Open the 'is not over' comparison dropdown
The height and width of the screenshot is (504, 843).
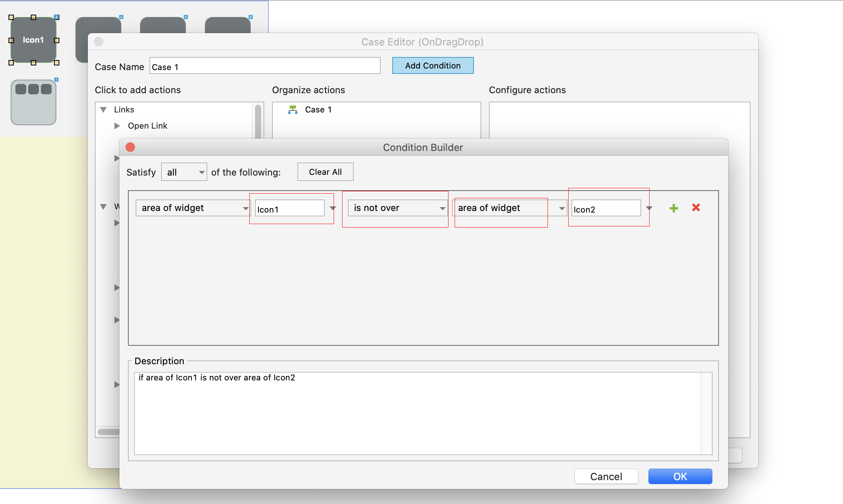[x=398, y=208]
